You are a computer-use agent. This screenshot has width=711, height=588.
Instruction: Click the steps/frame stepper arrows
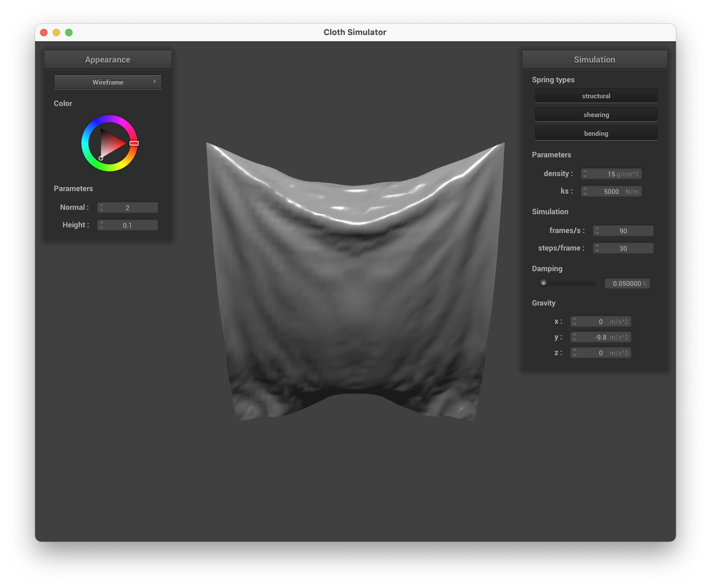597,248
